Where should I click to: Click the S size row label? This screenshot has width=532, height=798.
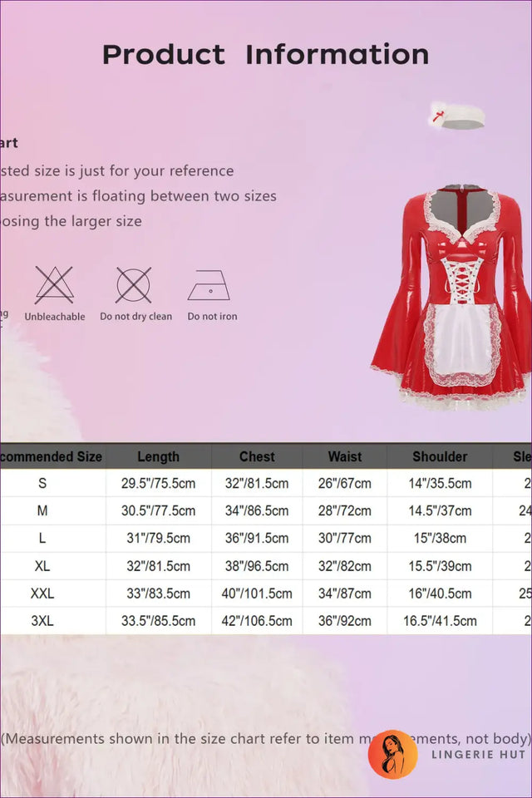click(42, 483)
